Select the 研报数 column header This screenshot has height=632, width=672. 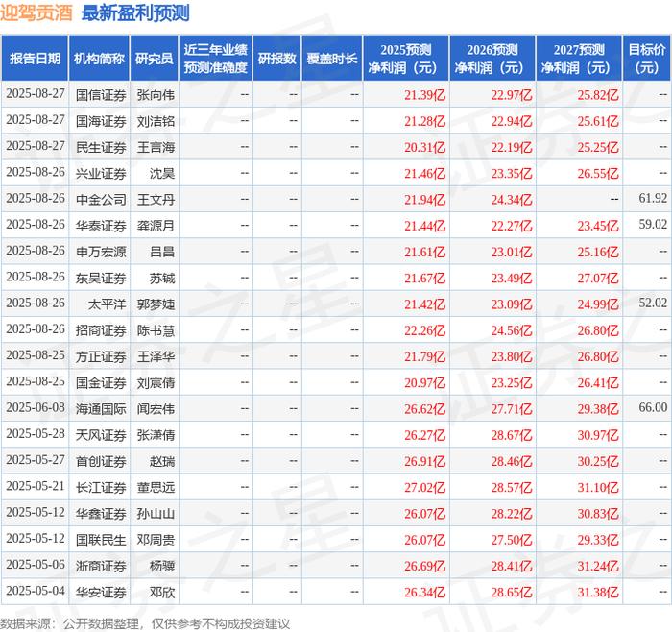(276, 59)
